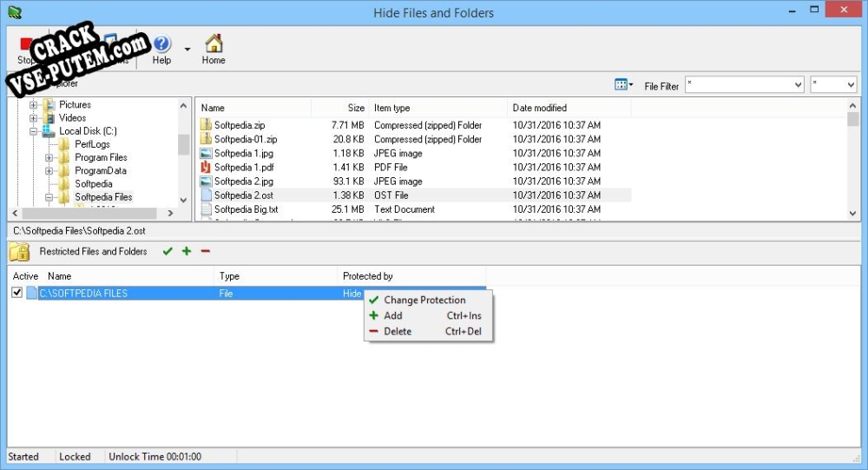Click the Softpedia 2.jpg image icon
Image resolution: width=868 pixels, height=470 pixels.
pyautogui.click(x=206, y=181)
